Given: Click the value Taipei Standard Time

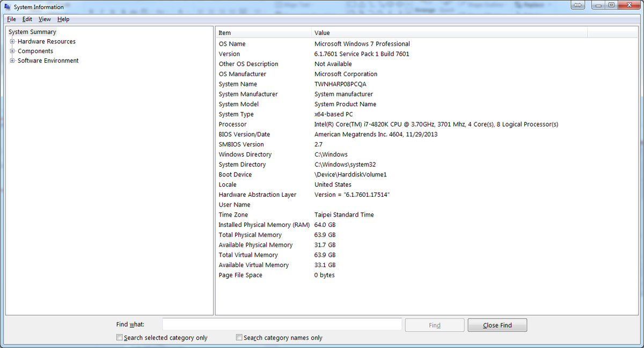Looking at the screenshot, I should (x=344, y=215).
